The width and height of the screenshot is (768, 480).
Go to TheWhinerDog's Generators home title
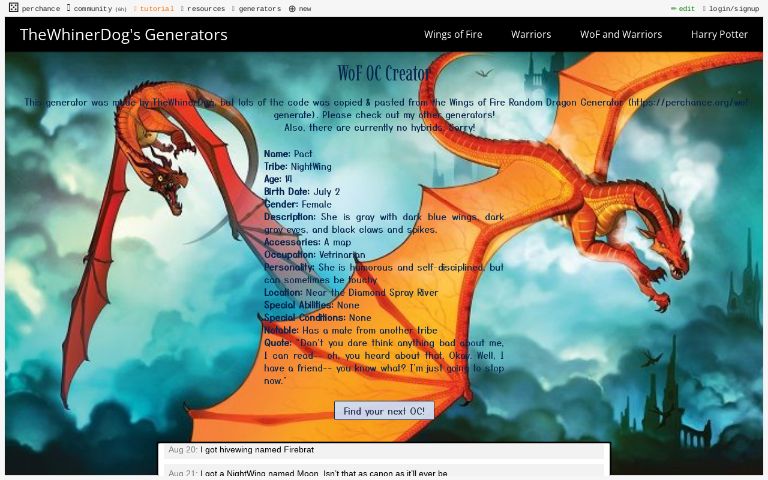(123, 34)
